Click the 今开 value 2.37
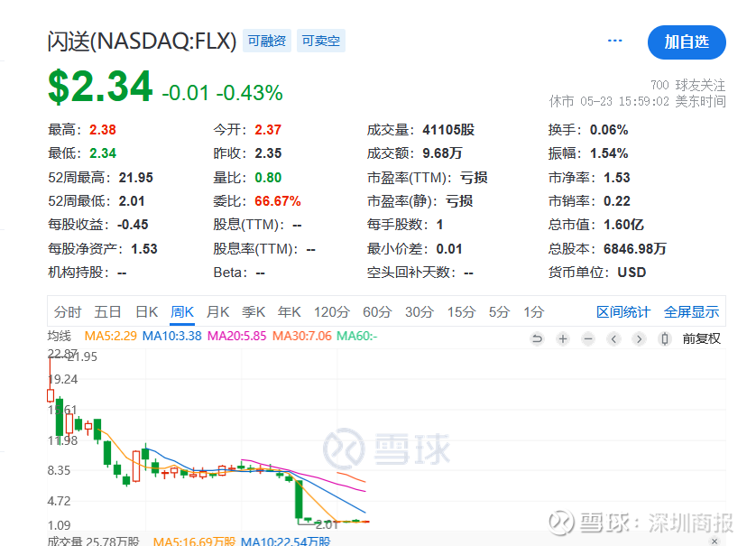The height and width of the screenshot is (546, 756). tap(268, 130)
